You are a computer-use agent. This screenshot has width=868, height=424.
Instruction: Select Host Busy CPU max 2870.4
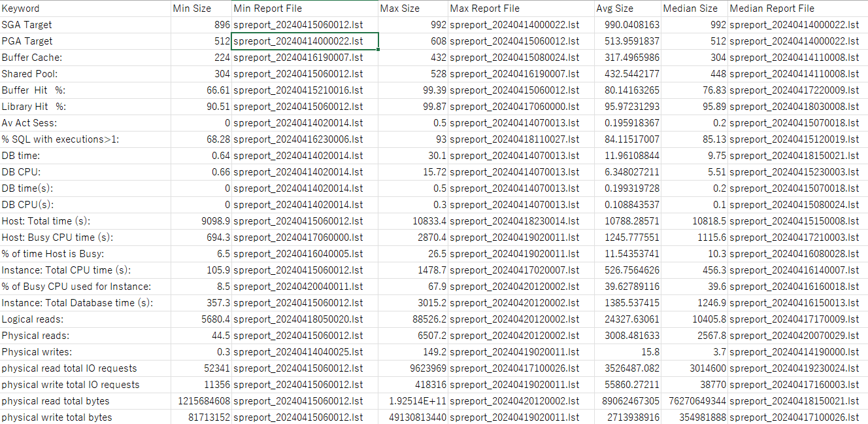pyautogui.click(x=414, y=238)
